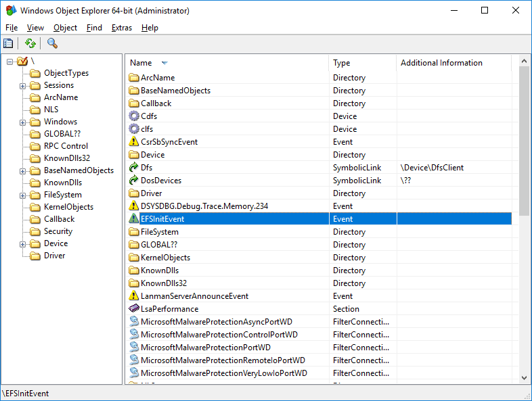Expand the Device tree node
Screen dimensions: 532x401
(22, 244)
